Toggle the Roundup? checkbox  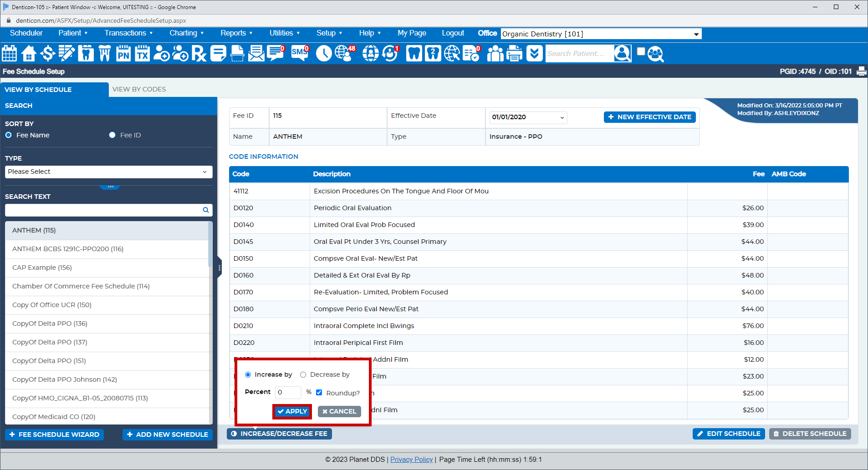point(319,392)
